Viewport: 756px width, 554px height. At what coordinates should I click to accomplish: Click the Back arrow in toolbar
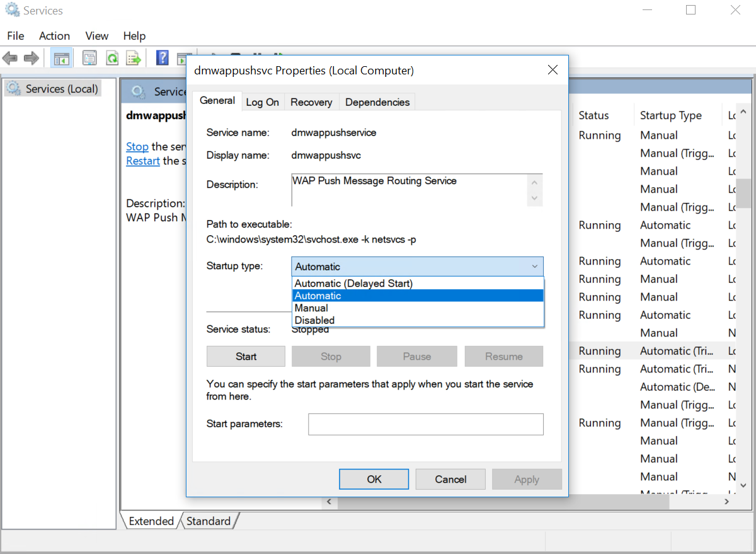(10, 59)
